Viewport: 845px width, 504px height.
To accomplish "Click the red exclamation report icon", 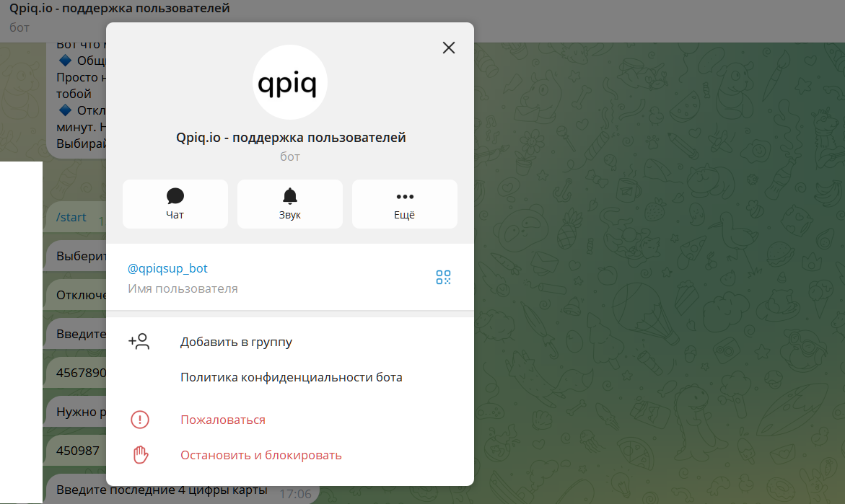I will 140,420.
